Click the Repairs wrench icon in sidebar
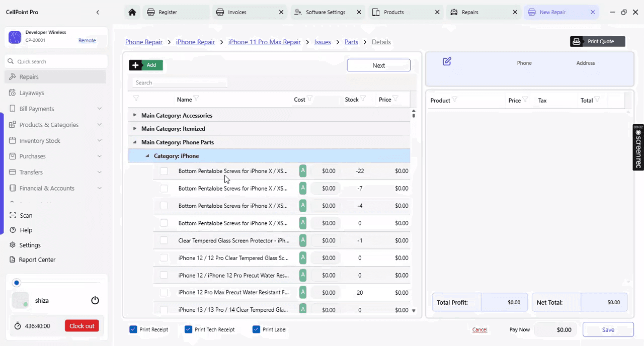644x346 pixels. (x=13, y=77)
